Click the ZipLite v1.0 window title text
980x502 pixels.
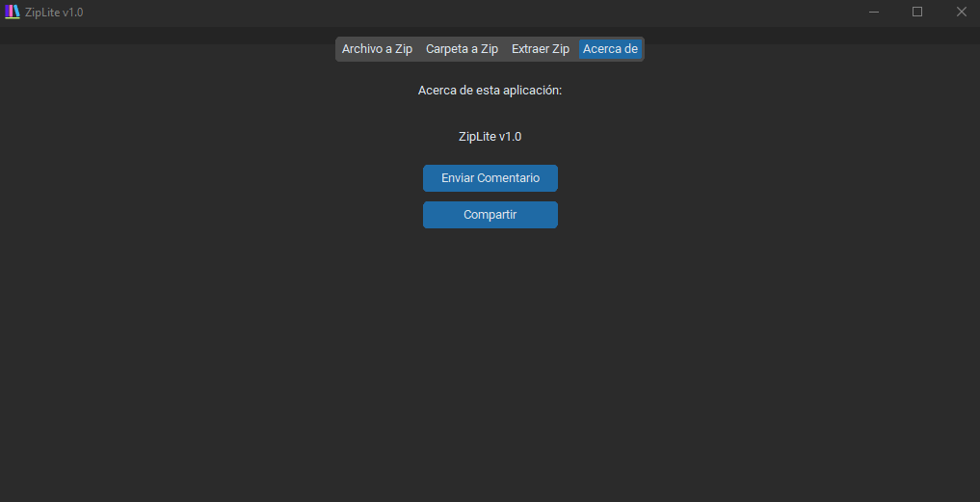pyautogui.click(x=54, y=13)
